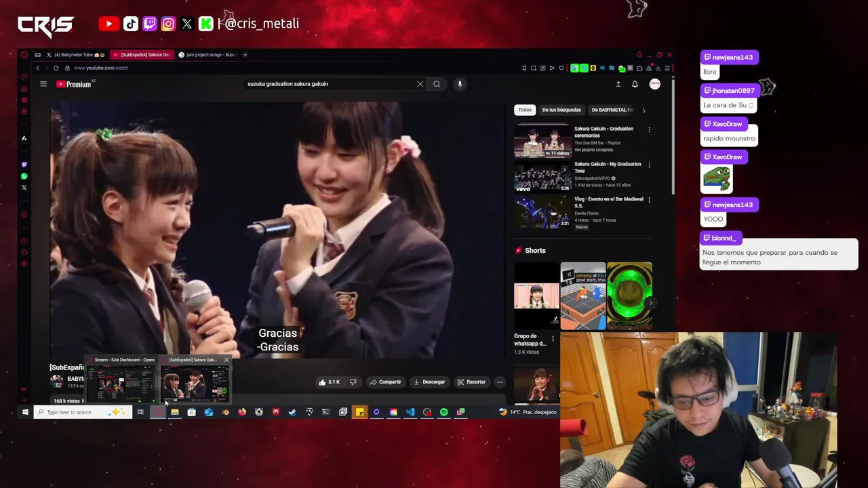Click the Compartir button

pyautogui.click(x=385, y=382)
